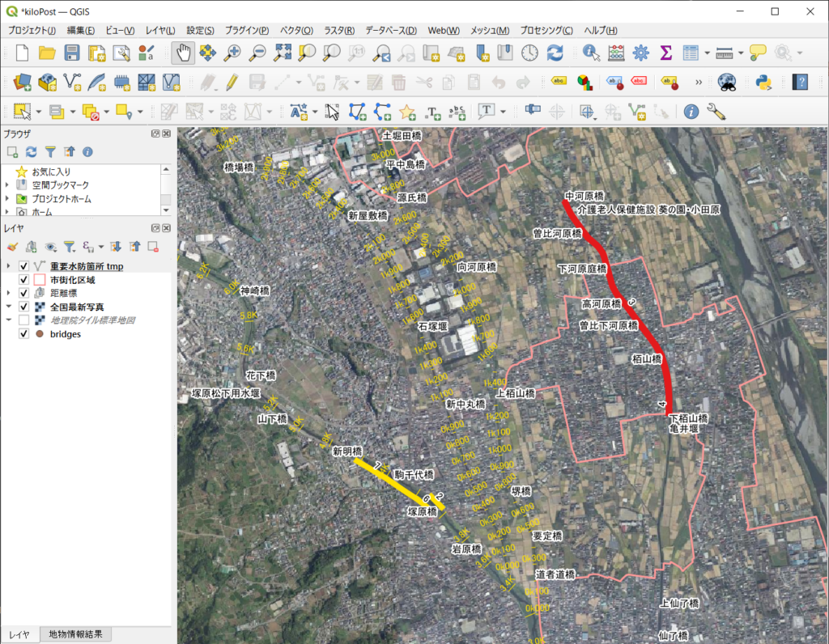The height and width of the screenshot is (644, 829).
Task: Uncheck the bridges layer checkbox
Action: [23, 334]
